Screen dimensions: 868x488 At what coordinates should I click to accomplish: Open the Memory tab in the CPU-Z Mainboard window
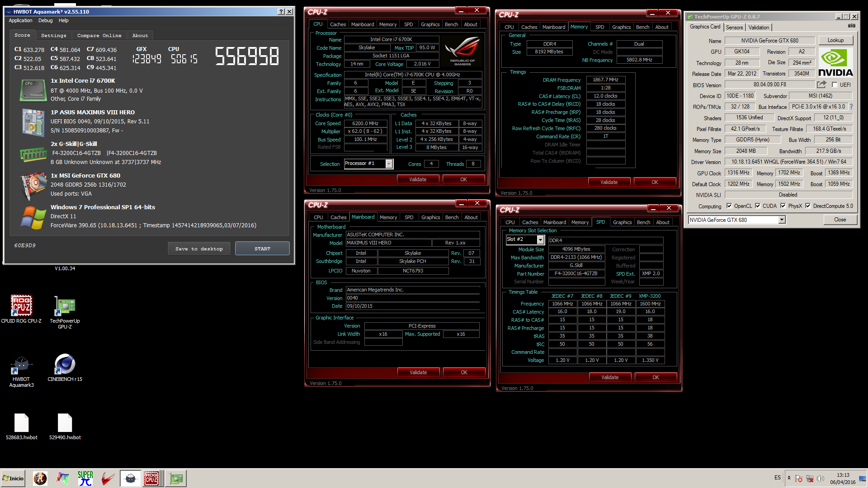[x=388, y=217]
